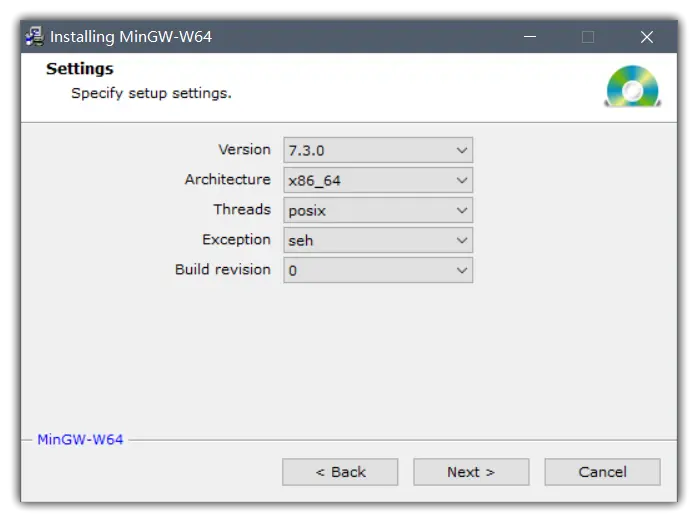Return to previous page with < Back

tap(340, 472)
